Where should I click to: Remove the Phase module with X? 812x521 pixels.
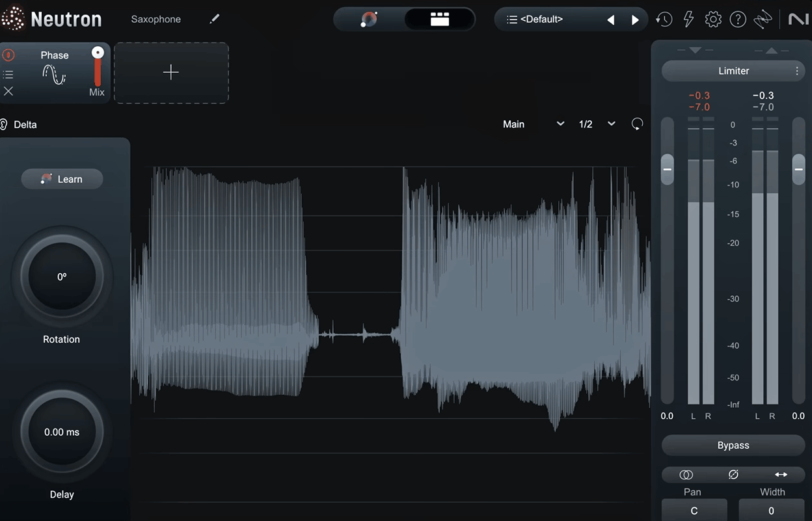[x=8, y=92]
